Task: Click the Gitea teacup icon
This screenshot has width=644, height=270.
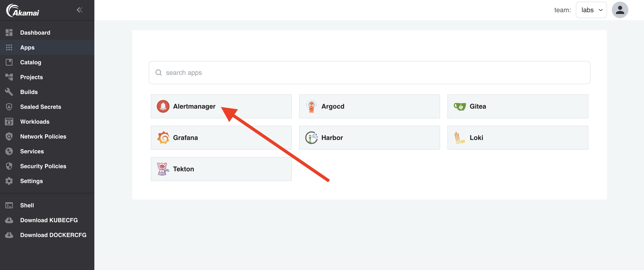Action: (x=459, y=106)
